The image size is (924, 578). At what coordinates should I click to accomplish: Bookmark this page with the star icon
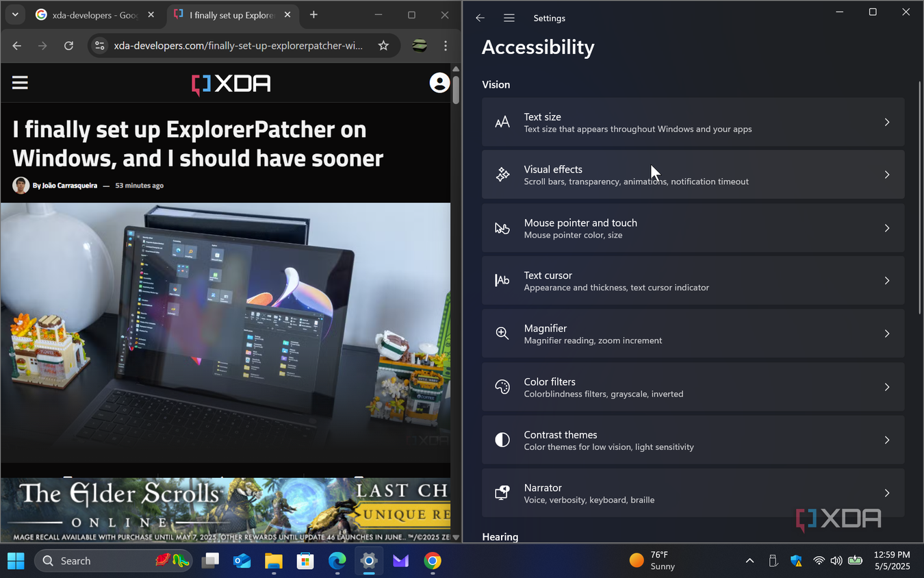click(x=383, y=46)
